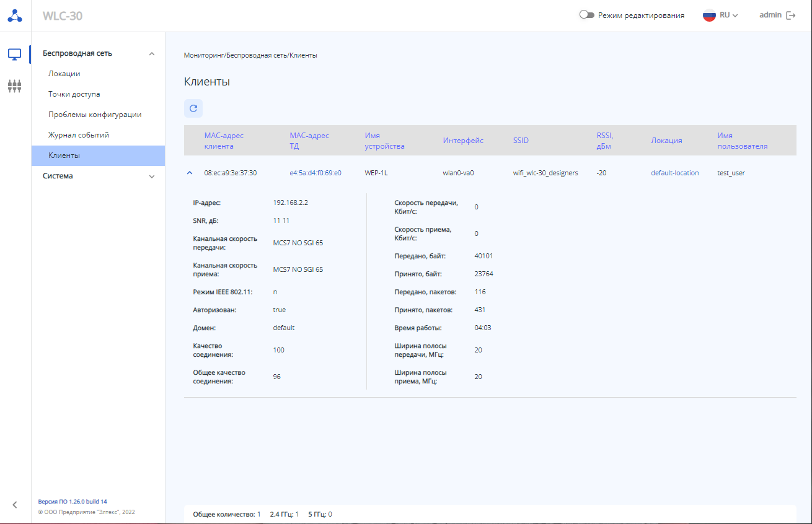Open the Monitoring section monitor icon
Viewport: 812px width, 524px height.
[15, 55]
